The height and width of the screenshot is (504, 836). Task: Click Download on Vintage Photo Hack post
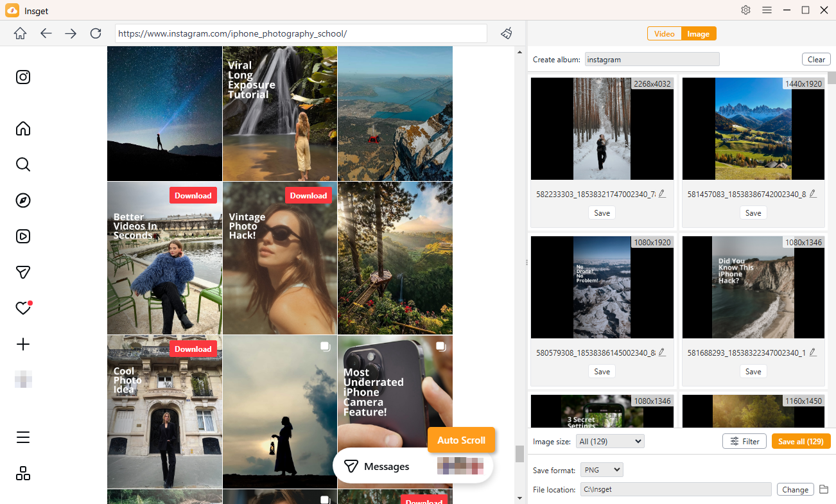coord(308,195)
